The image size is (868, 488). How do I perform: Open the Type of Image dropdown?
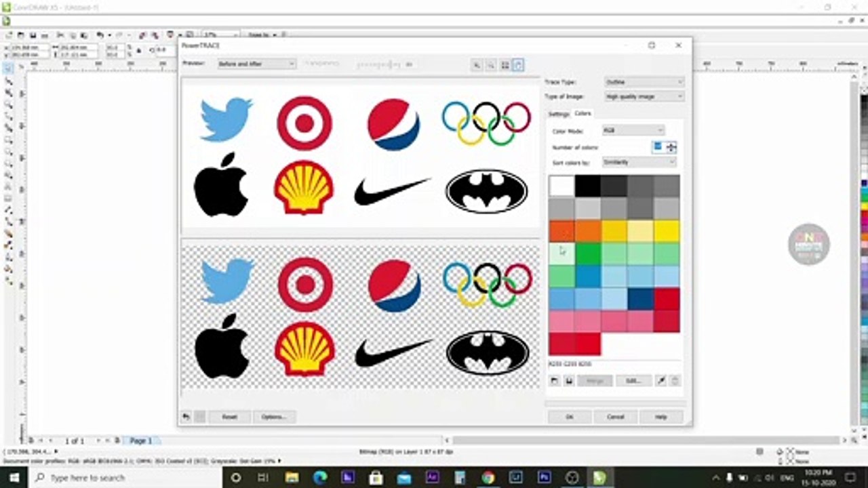[644, 97]
